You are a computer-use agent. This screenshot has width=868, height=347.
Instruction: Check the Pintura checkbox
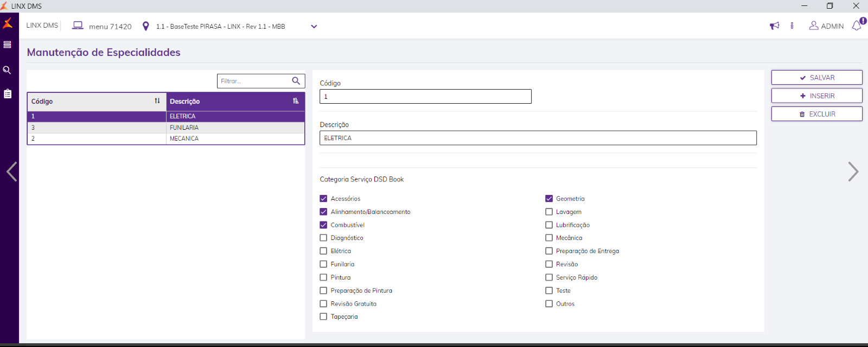coord(324,277)
